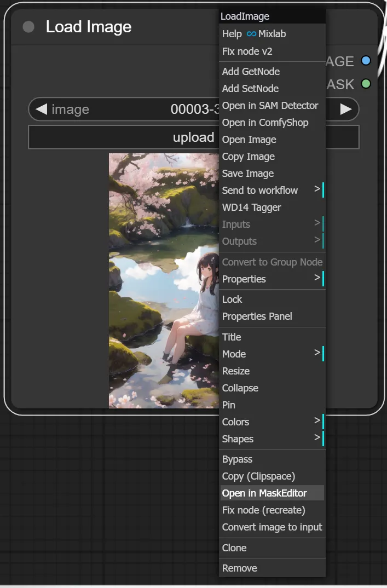Expand Send to workflow submenu
The image size is (387, 588).
272,191
